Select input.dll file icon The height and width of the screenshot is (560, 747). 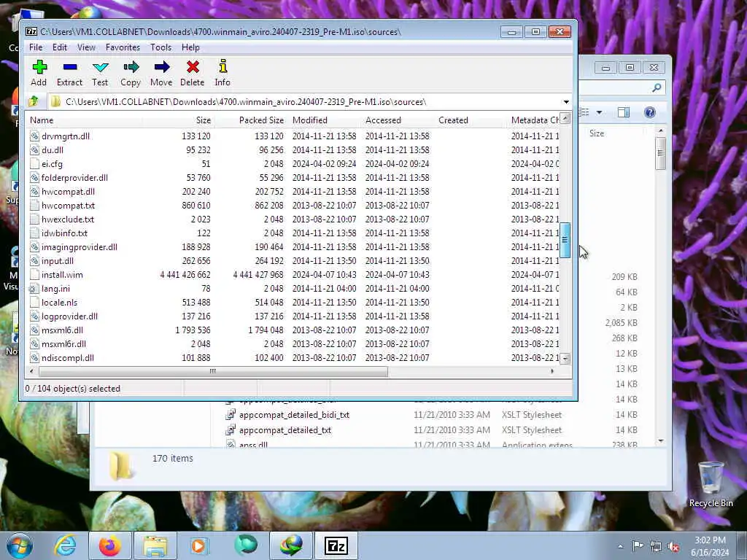pyautogui.click(x=34, y=261)
